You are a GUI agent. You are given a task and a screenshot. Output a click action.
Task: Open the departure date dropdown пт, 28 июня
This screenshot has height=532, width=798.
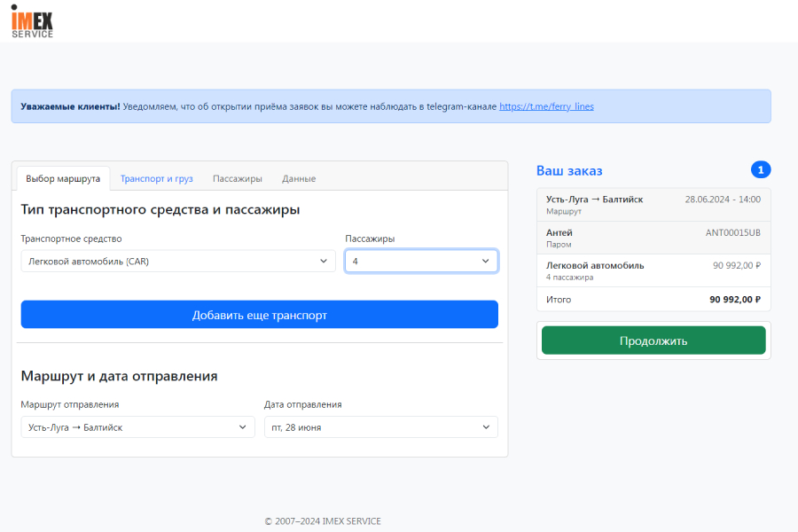[380, 427]
